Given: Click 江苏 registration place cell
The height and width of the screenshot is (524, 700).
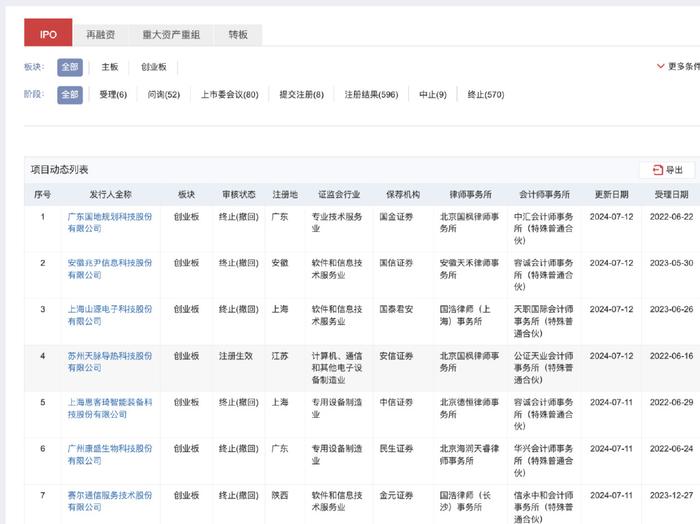Looking at the screenshot, I should point(280,356).
